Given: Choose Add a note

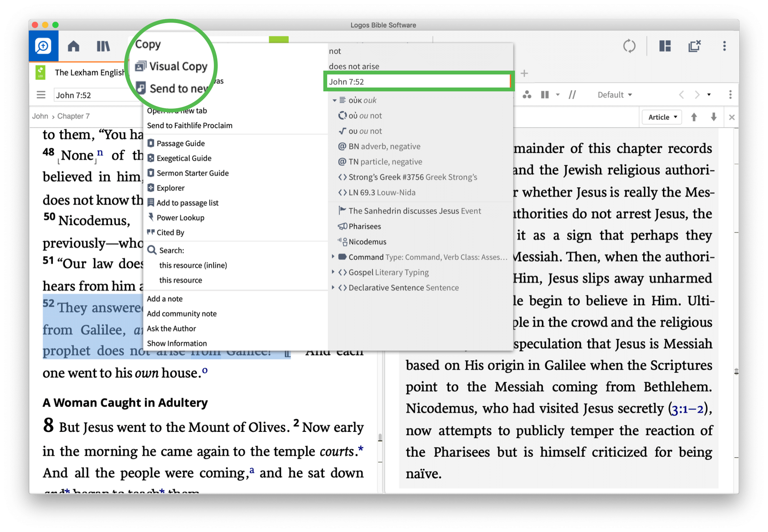Looking at the screenshot, I should click(165, 299).
